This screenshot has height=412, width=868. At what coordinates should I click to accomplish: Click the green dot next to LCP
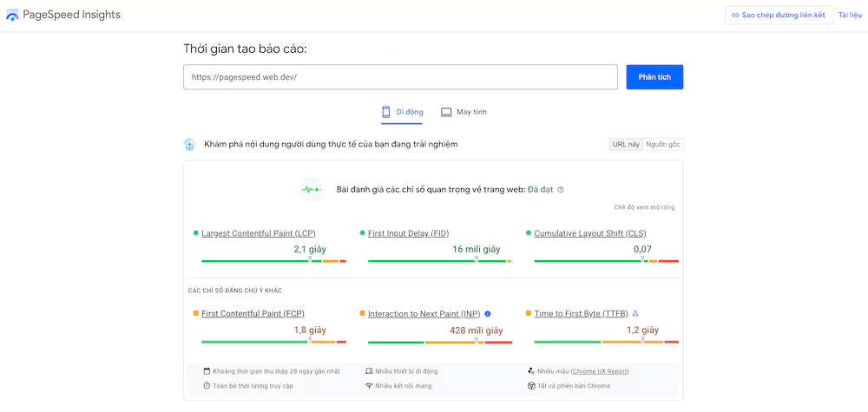pyautogui.click(x=196, y=233)
